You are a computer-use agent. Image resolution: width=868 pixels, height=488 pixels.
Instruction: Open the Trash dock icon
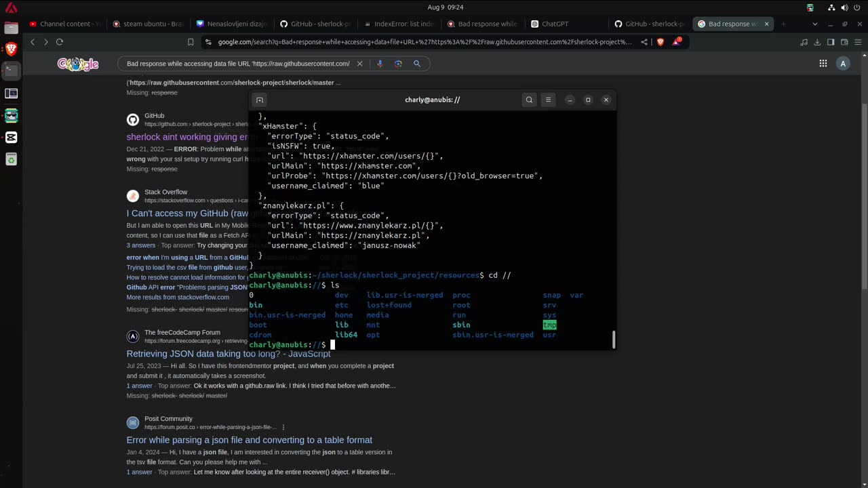pos(11,159)
